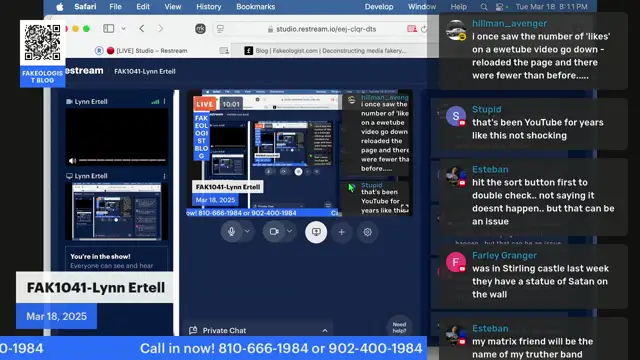Click the round extension icon left of address bar
The width and height of the screenshot is (640, 360).
[200, 29]
